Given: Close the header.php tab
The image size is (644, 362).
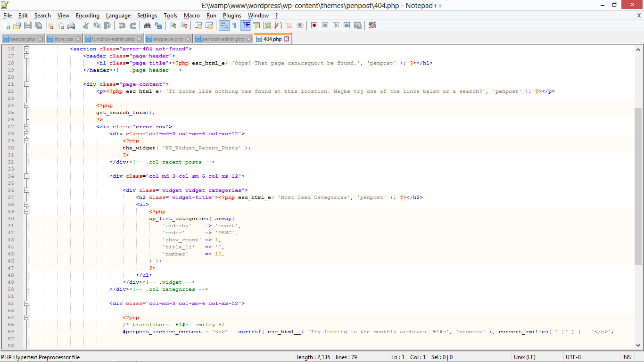Looking at the screenshot, I should point(40,39).
